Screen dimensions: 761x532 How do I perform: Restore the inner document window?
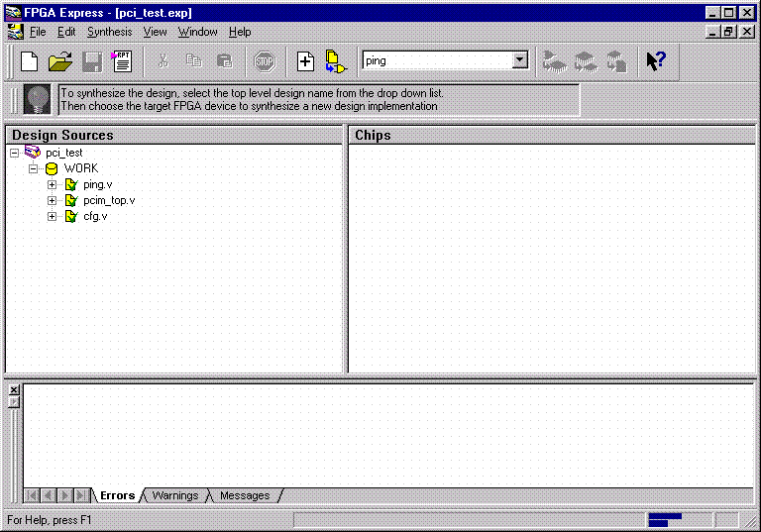pyautogui.click(x=728, y=32)
